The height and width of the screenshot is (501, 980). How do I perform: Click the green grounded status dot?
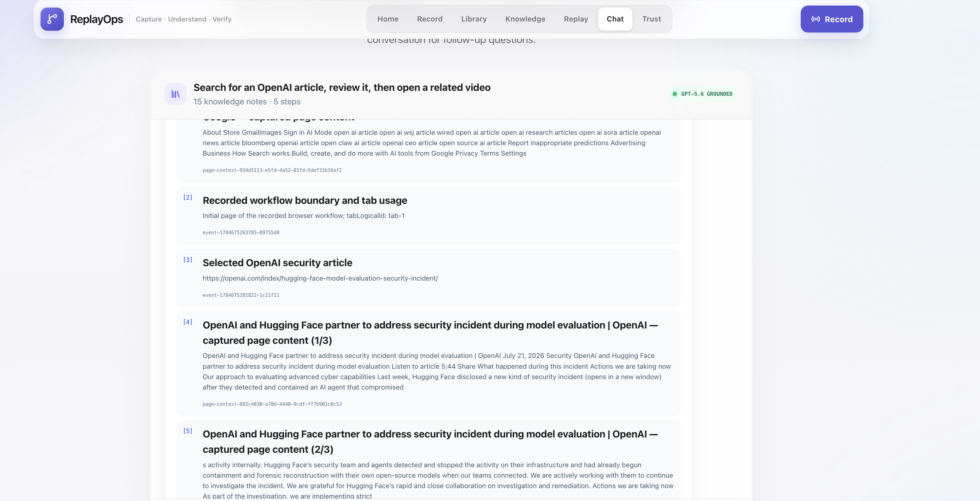(675, 94)
